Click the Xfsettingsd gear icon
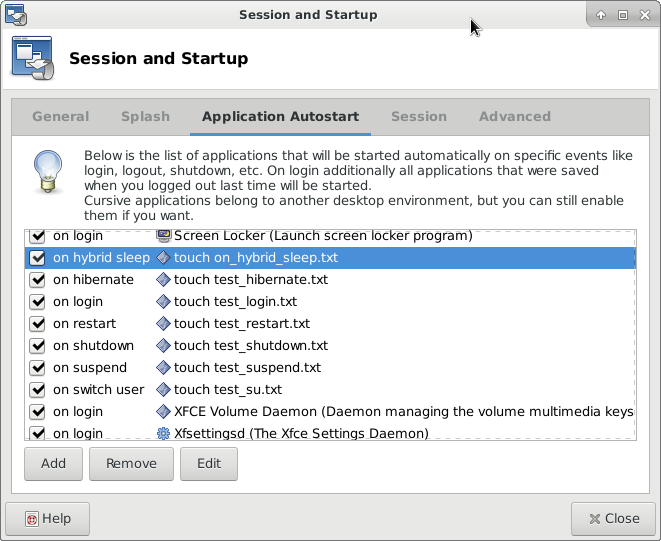Screen dimensions: 661x541 164,434
